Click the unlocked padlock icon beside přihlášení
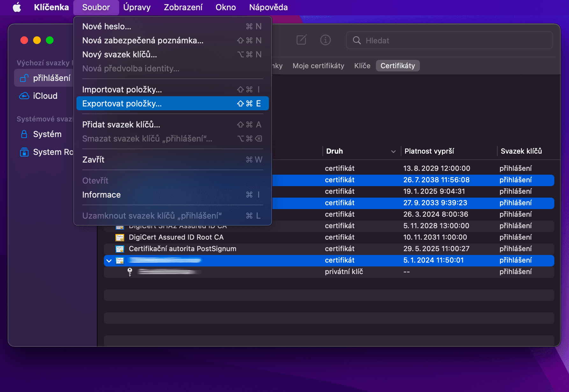Image resolution: width=569 pixels, height=392 pixels. [x=24, y=78]
